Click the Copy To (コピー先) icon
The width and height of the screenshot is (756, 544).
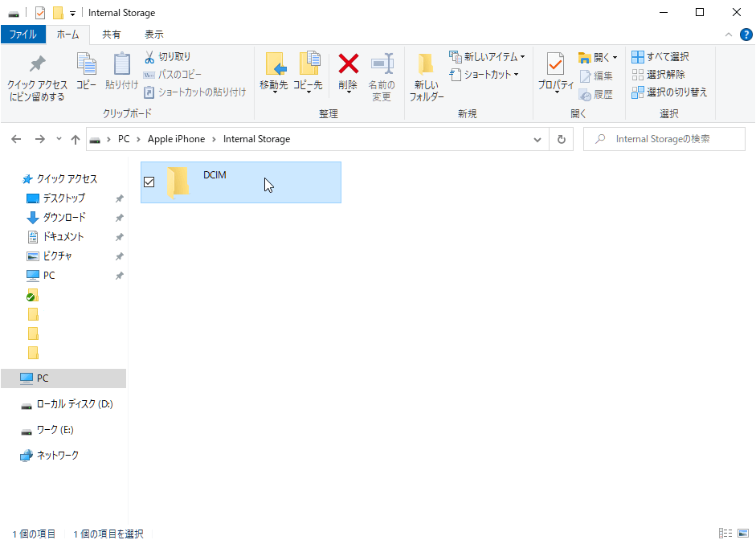pyautogui.click(x=308, y=64)
